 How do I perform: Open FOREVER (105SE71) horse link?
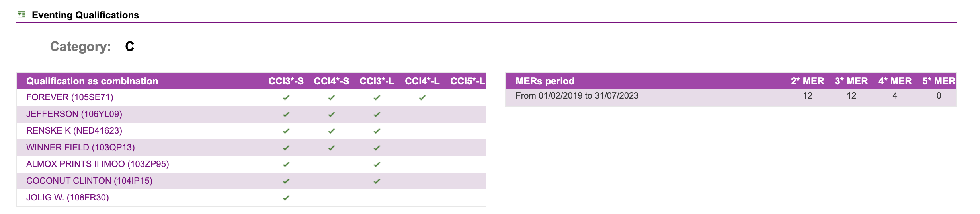(x=70, y=97)
